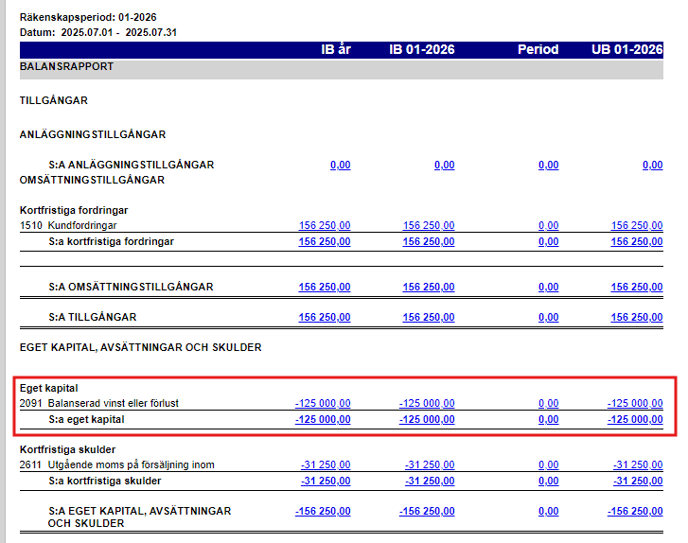Open IB år sum for S:a kortfristiga skulder
The image size is (688, 543).
[326, 481]
